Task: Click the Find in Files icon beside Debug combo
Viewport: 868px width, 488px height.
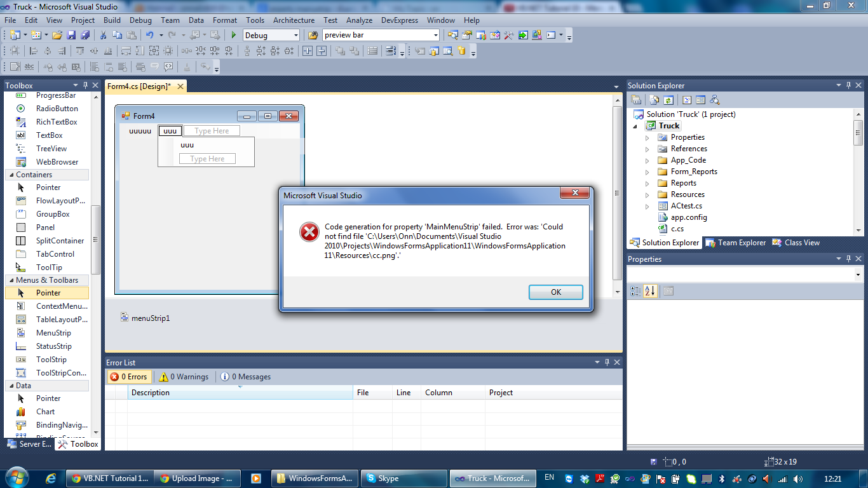Action: click(x=313, y=35)
